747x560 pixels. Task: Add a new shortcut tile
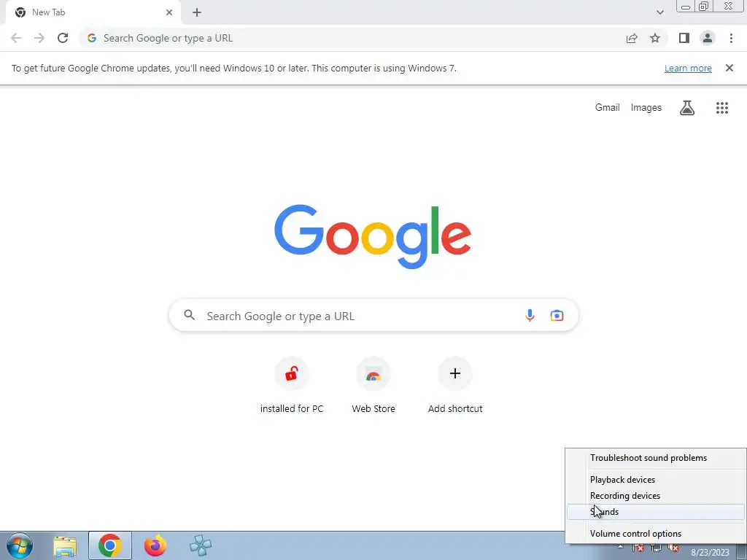tap(455, 385)
